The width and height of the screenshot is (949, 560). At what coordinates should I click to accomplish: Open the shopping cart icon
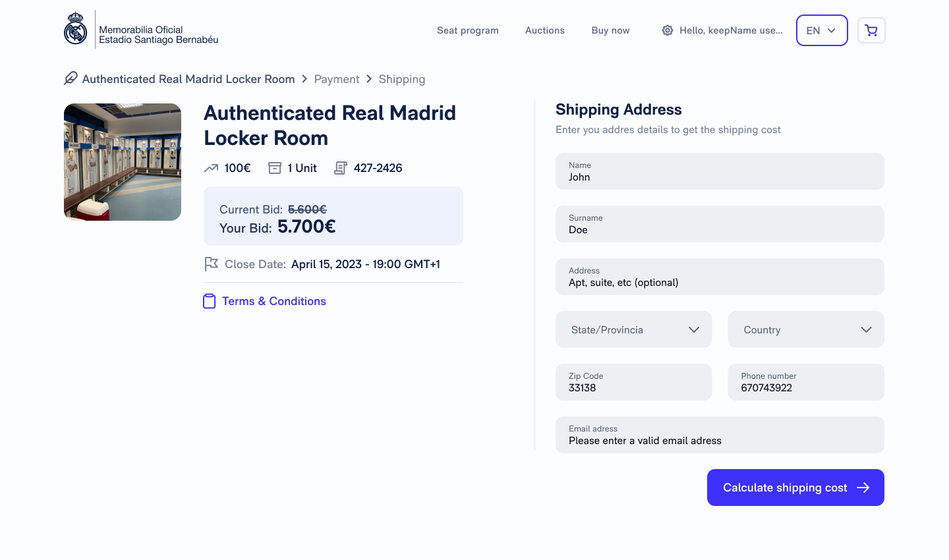point(871,30)
